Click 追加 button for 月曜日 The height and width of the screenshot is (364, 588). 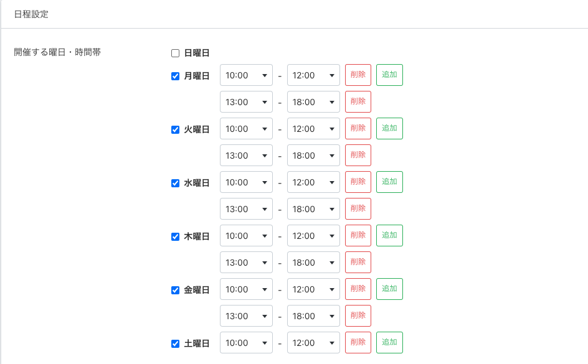tap(389, 75)
